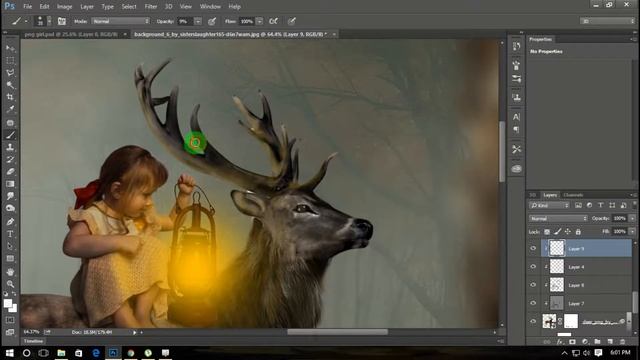Lock layer position
Image resolution: width=640 pixels, height=360 pixels.
[568, 232]
